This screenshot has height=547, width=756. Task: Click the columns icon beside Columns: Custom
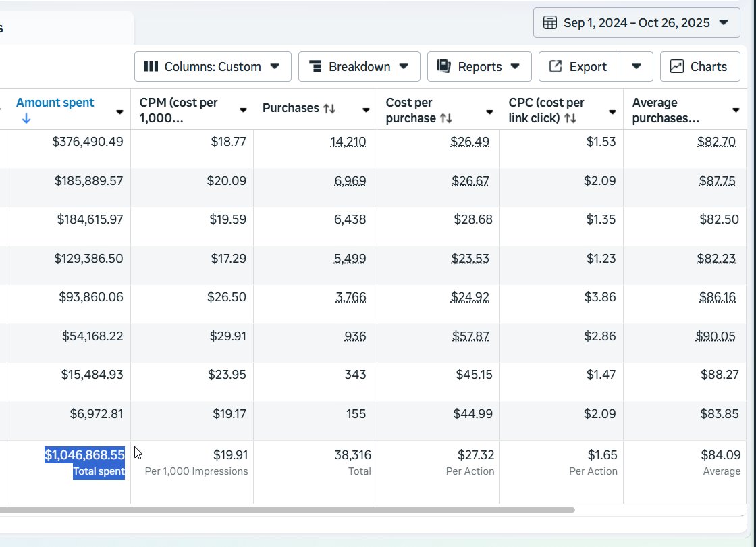coord(151,67)
